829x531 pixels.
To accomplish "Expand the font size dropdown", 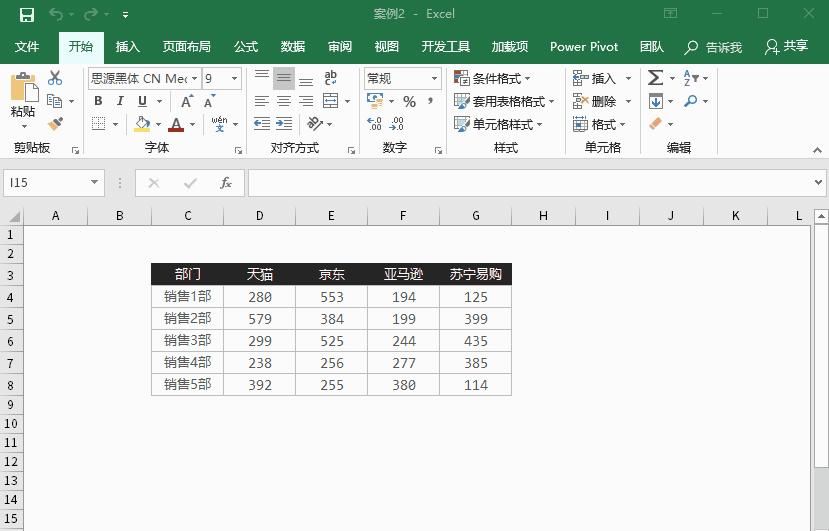I will click(x=235, y=78).
